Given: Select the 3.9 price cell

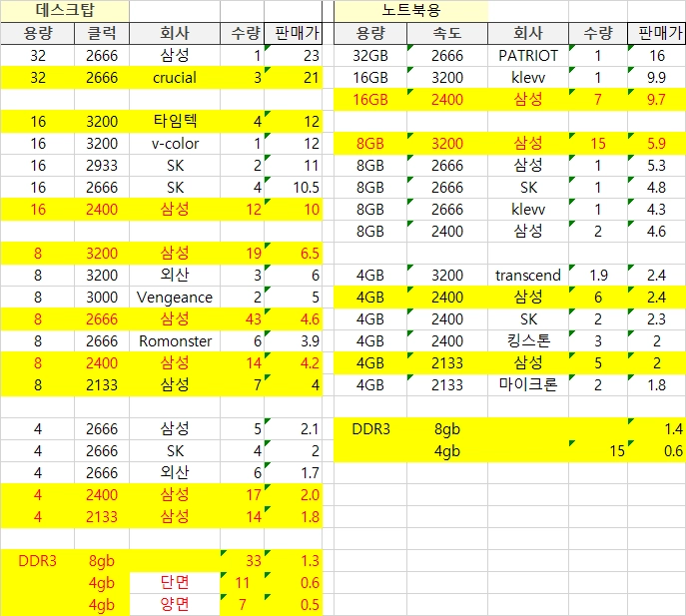Looking at the screenshot, I should pyautogui.click(x=294, y=340).
